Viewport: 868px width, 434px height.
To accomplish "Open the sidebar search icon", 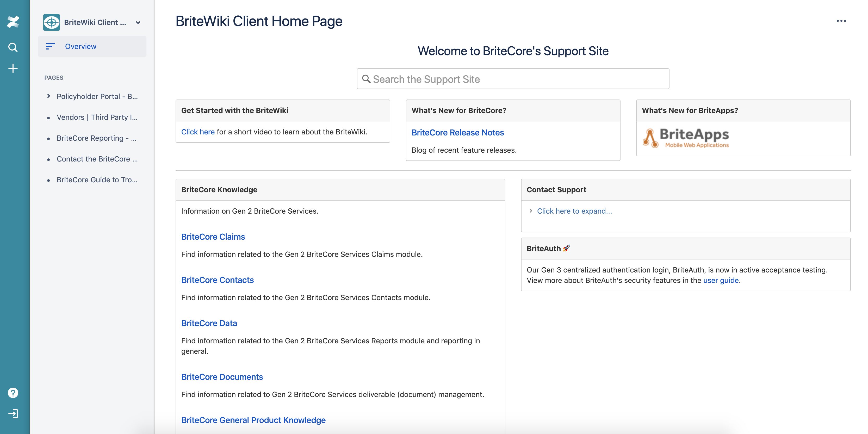I will [x=13, y=47].
